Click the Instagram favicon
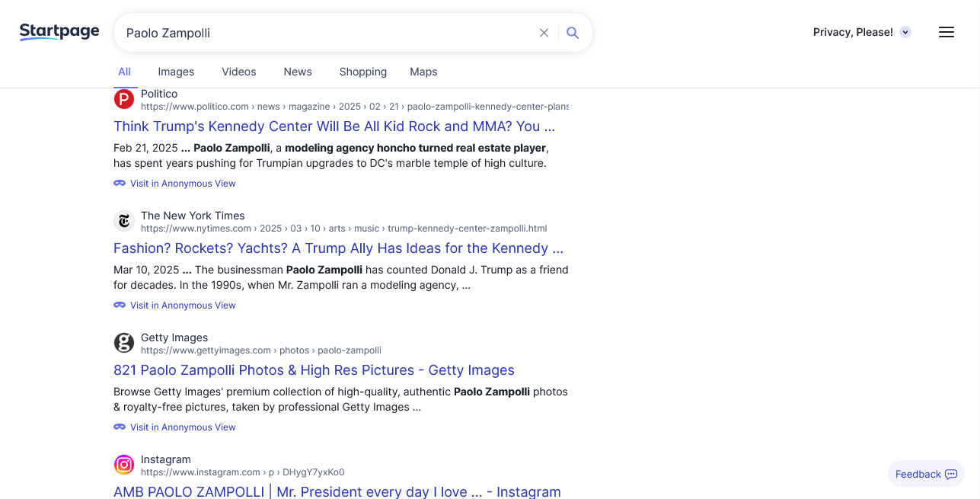The height and width of the screenshot is (499, 980). 124,465
